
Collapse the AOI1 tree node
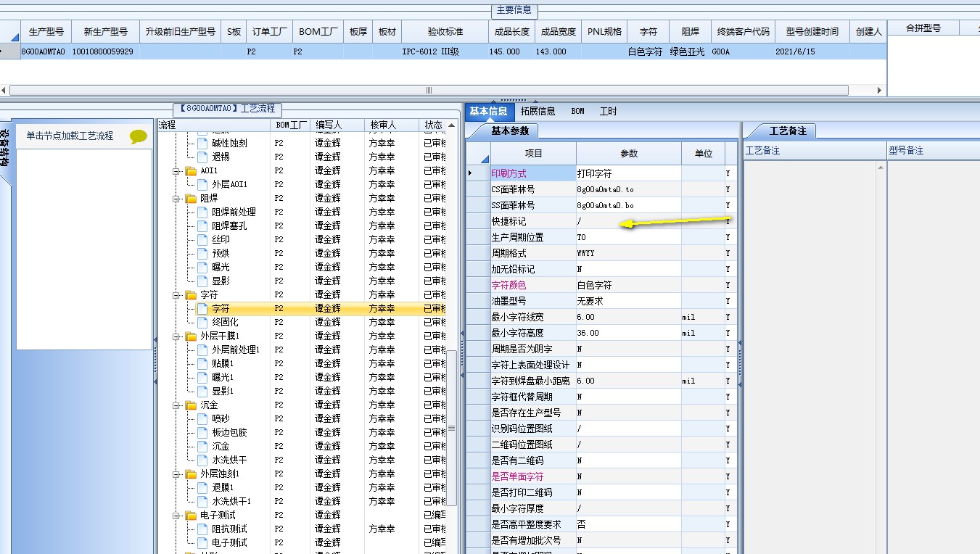click(x=176, y=171)
